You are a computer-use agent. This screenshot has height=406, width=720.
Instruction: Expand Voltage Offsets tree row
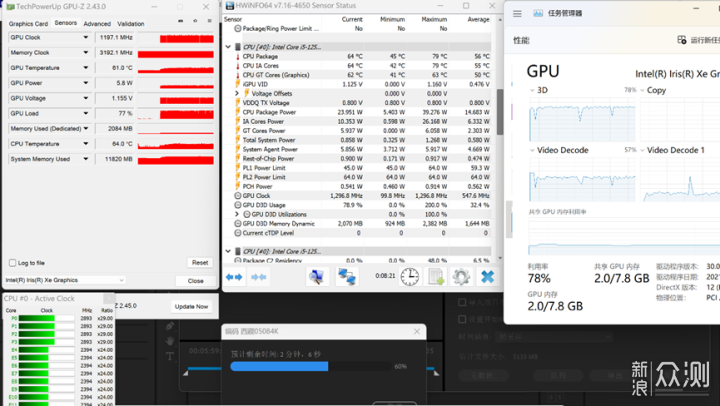pyautogui.click(x=237, y=93)
